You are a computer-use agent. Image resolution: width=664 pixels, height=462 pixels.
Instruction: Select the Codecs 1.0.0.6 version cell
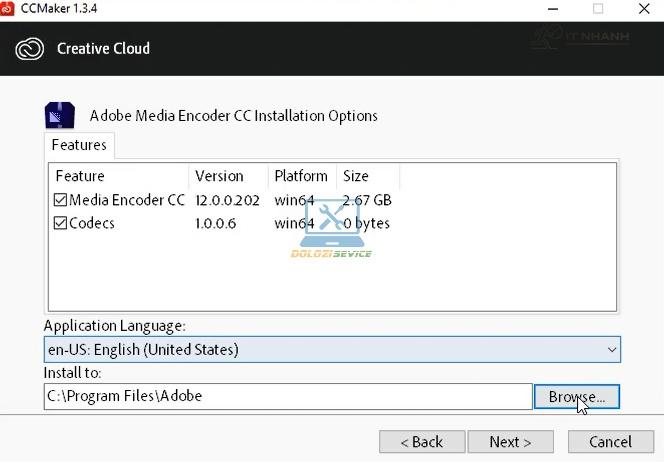[x=216, y=223]
